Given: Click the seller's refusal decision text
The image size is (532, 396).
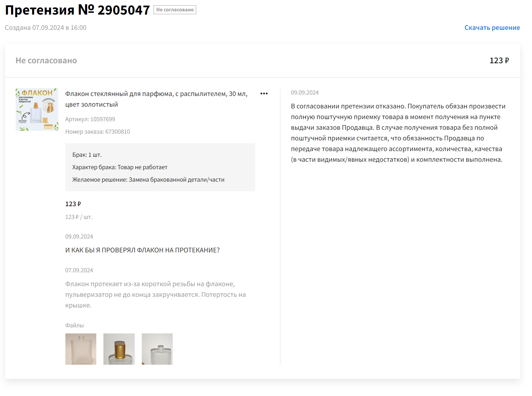Looking at the screenshot, I should (398, 133).
